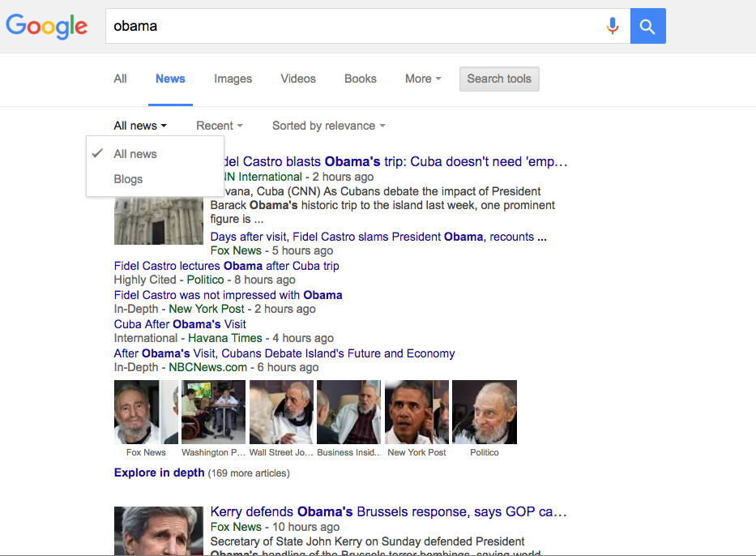Switch to the All tab

point(120,79)
